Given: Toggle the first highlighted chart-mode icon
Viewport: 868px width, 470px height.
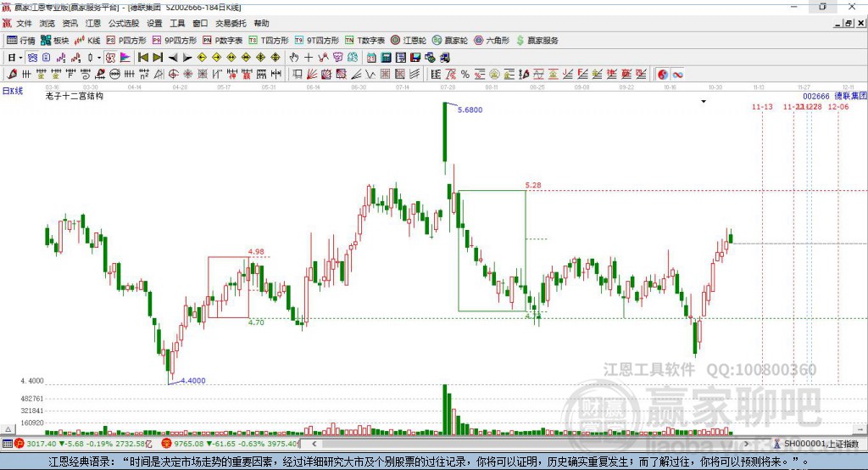Looking at the screenshot, I should pyautogui.click(x=33, y=57).
